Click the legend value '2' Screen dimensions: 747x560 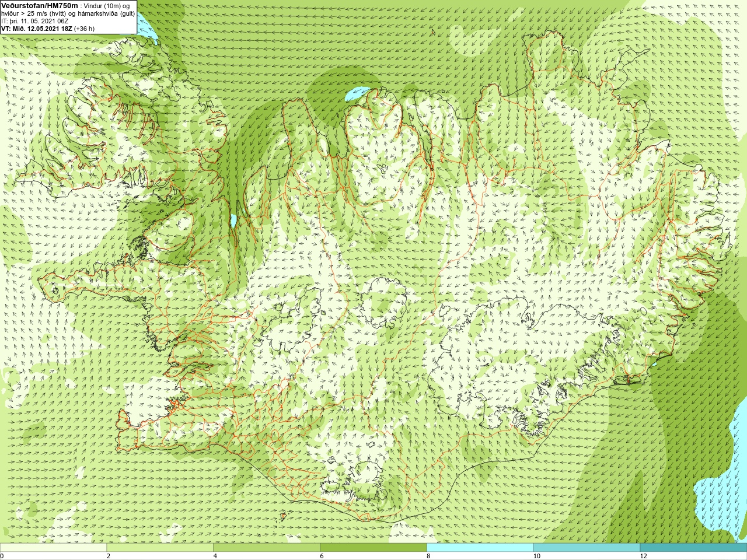click(109, 556)
